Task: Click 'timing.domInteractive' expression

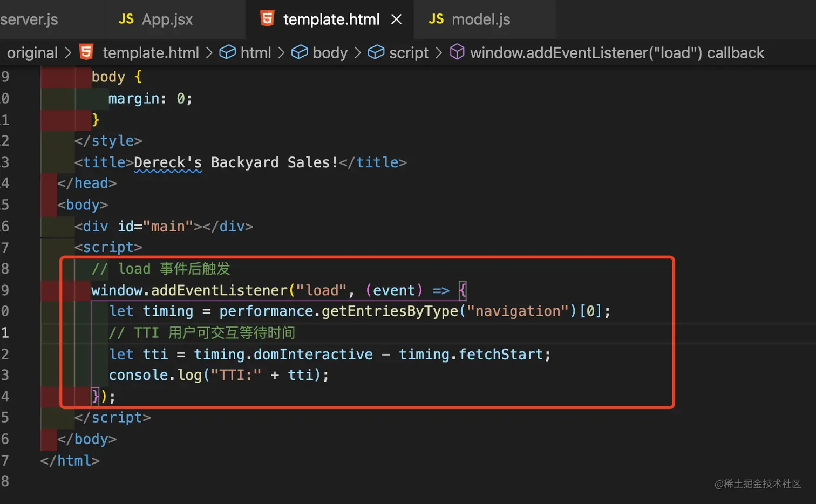Action: click(283, 354)
